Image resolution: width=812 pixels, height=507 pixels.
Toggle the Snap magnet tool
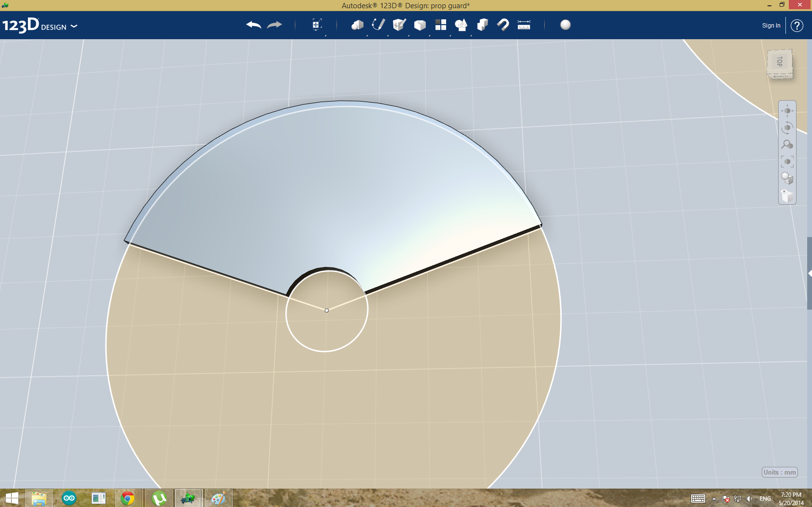tap(503, 25)
